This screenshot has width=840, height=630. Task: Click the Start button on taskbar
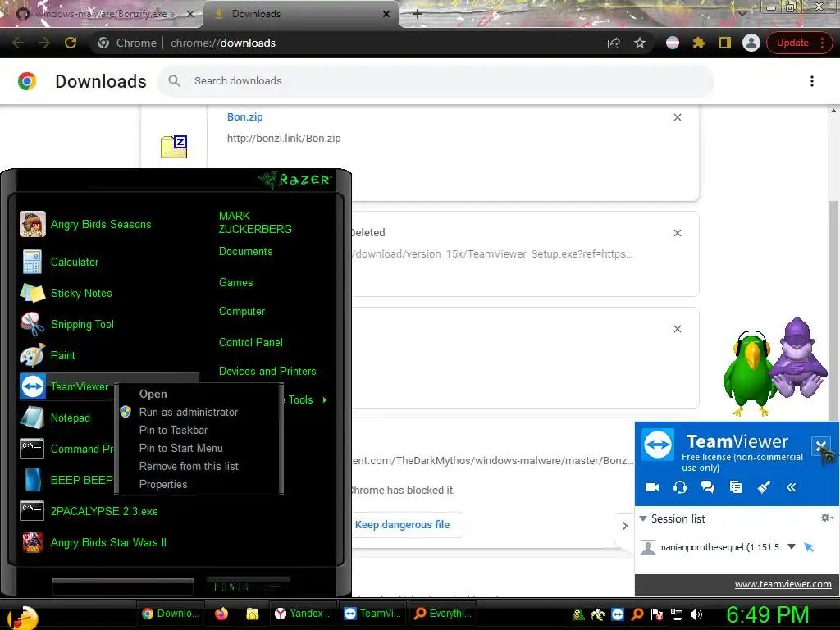22,616
